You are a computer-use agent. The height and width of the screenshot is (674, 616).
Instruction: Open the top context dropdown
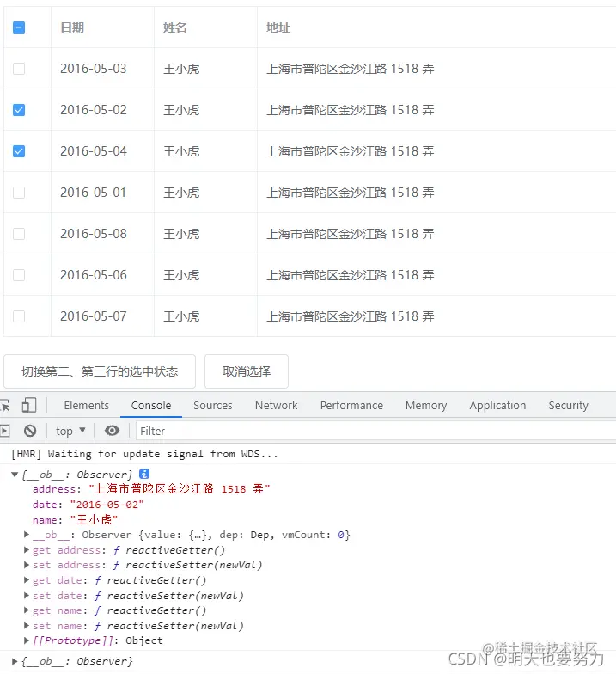70,431
